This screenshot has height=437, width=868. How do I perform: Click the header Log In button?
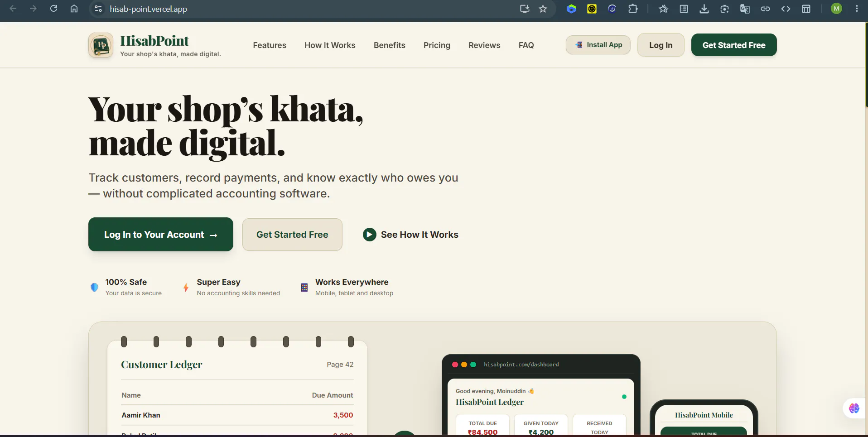661,45
